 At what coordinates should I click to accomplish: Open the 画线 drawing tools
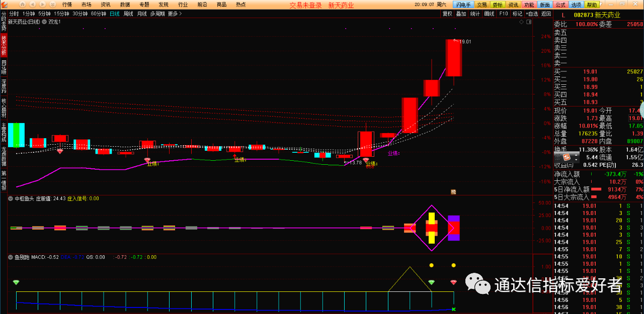[489, 14]
